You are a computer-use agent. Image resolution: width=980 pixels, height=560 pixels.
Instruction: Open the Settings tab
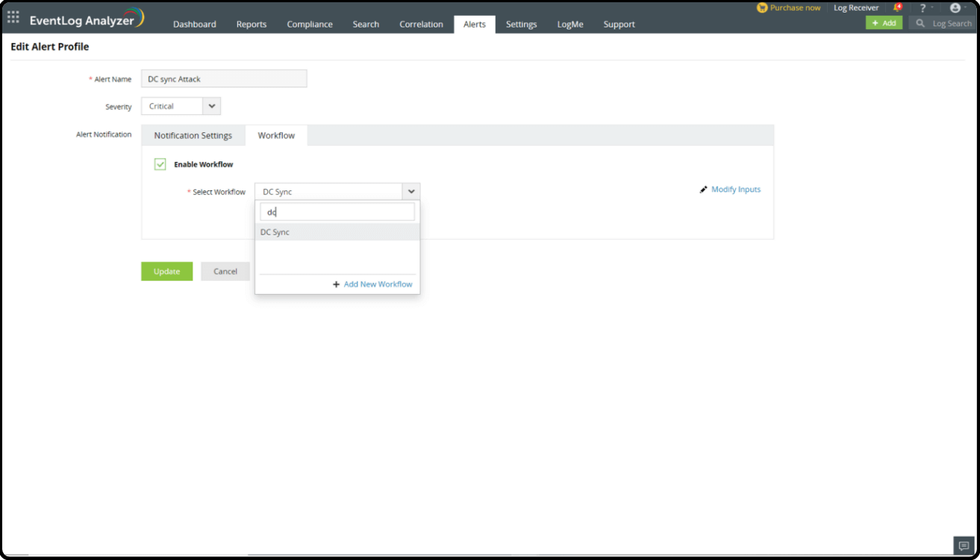point(521,24)
